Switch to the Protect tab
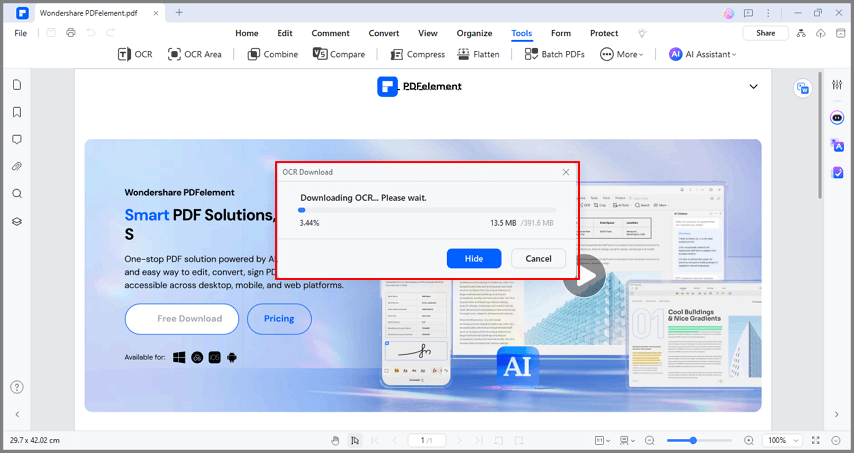 [604, 33]
